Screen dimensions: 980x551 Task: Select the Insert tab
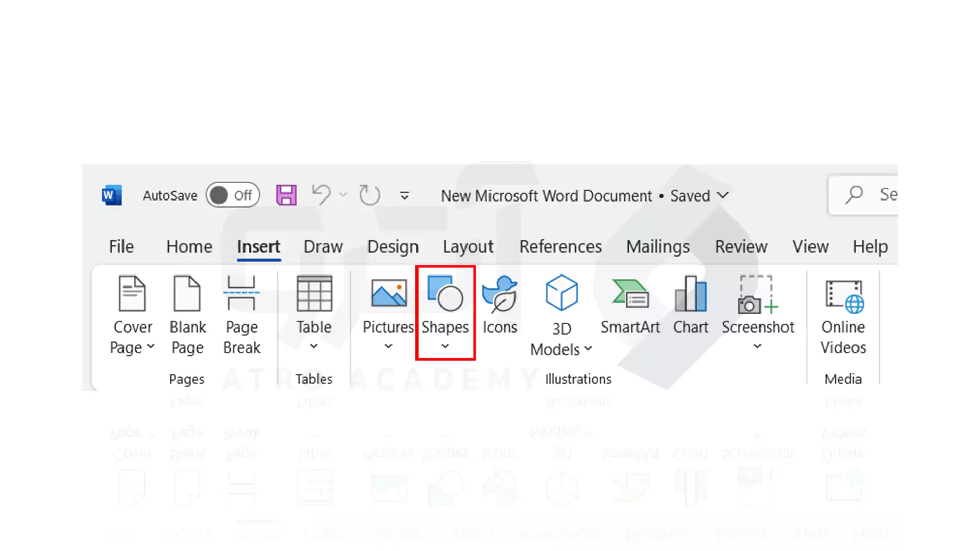pyautogui.click(x=258, y=247)
